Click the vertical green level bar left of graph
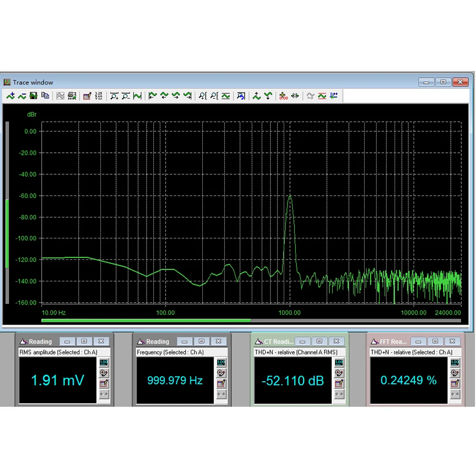 [x=7, y=234]
